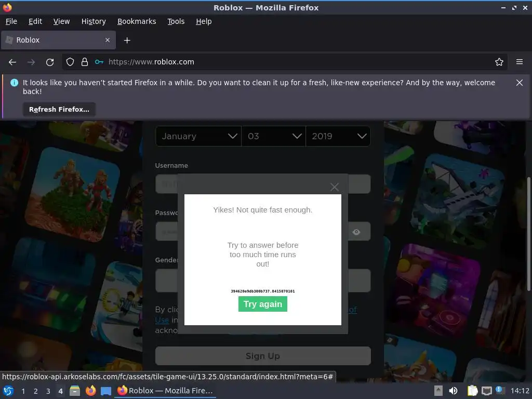This screenshot has height=399, width=532.
Task: Open the View menu
Action: [61, 21]
